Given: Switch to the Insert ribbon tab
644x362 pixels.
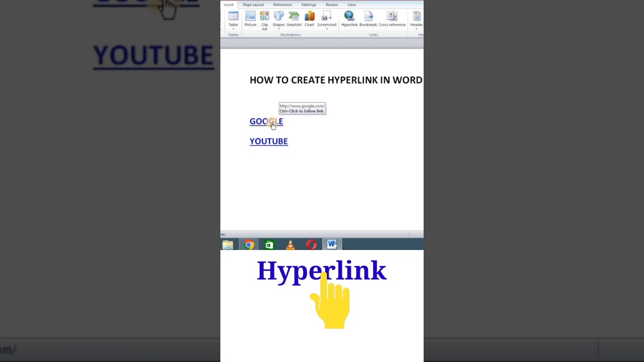Looking at the screenshot, I should pos(228,5).
